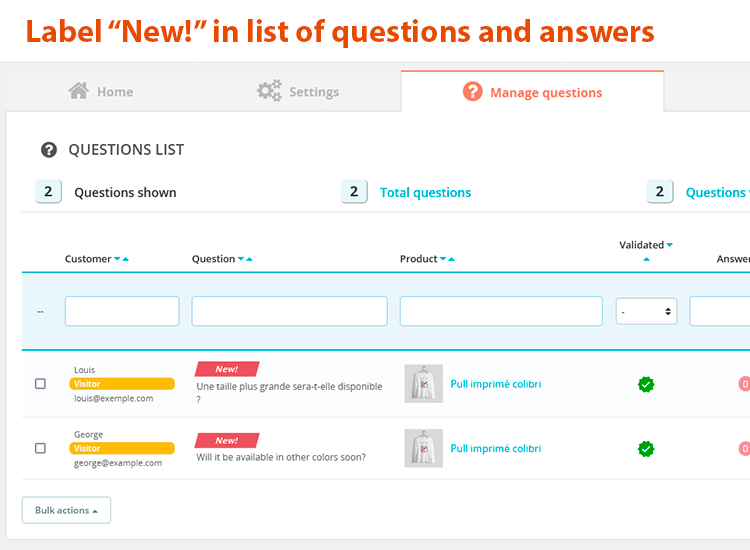This screenshot has height=550, width=750.
Task: Click the Settings gears icon
Action: [x=269, y=92]
